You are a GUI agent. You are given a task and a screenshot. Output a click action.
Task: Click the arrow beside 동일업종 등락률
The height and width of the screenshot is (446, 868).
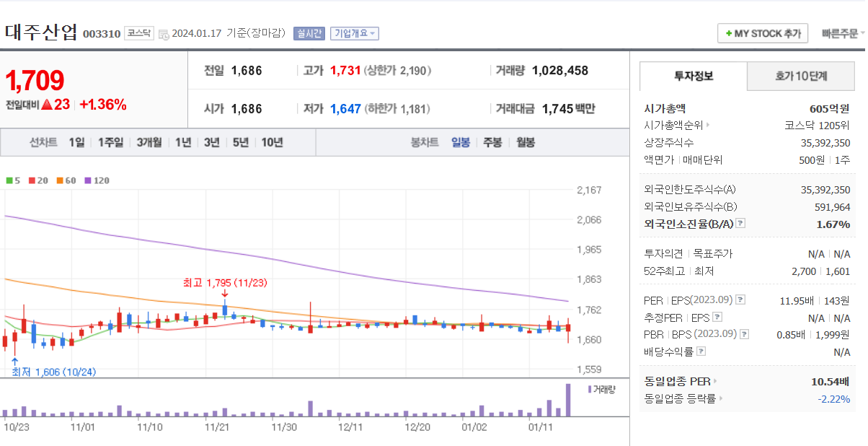click(x=721, y=398)
